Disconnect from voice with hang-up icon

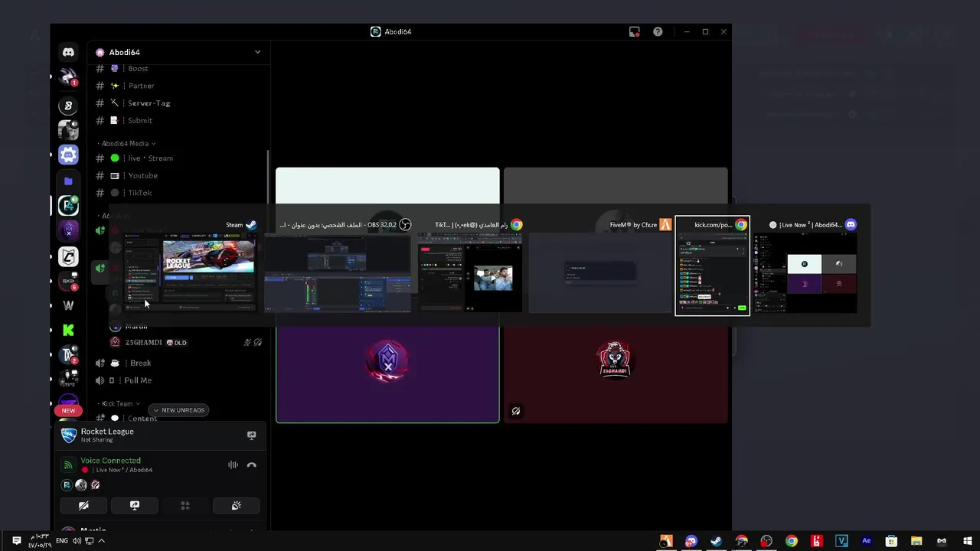tap(251, 465)
